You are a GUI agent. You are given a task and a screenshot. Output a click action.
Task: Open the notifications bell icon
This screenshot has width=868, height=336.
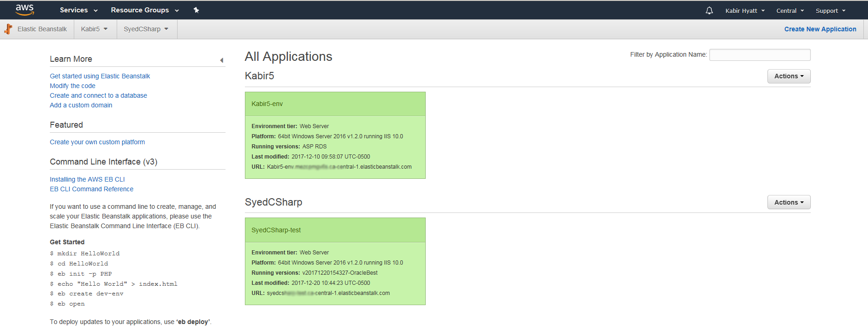pyautogui.click(x=709, y=11)
